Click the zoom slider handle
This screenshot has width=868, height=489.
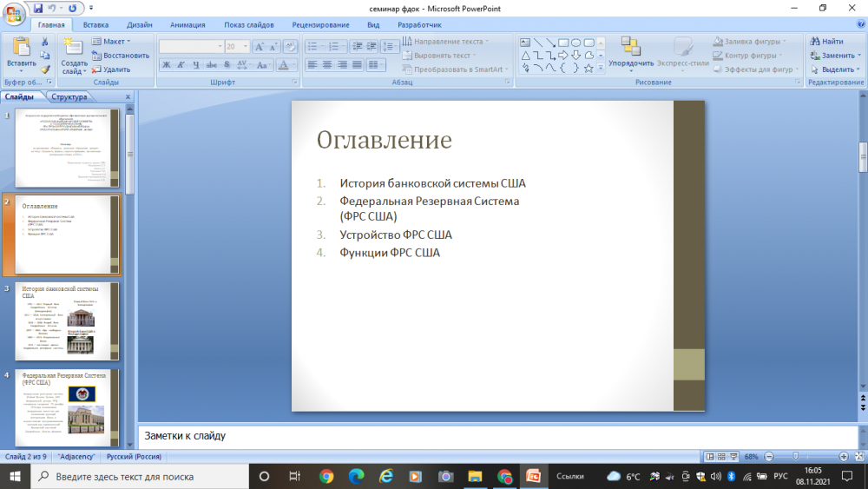pyautogui.click(x=796, y=456)
